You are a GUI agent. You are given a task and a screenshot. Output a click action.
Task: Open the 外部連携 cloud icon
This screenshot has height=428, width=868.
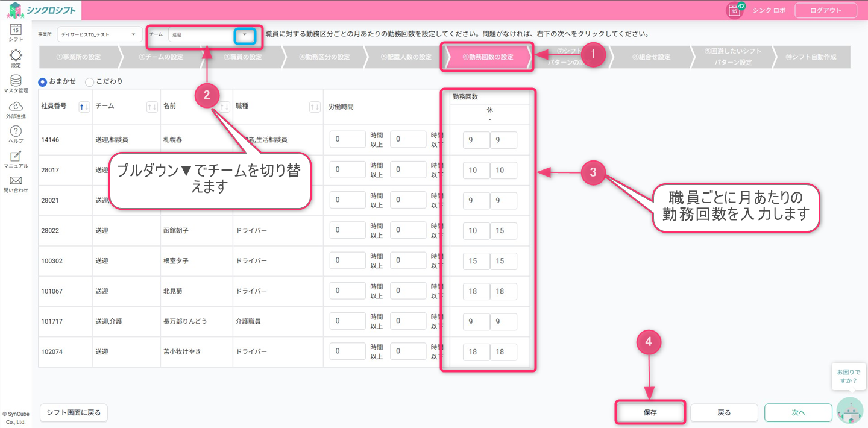tap(16, 107)
